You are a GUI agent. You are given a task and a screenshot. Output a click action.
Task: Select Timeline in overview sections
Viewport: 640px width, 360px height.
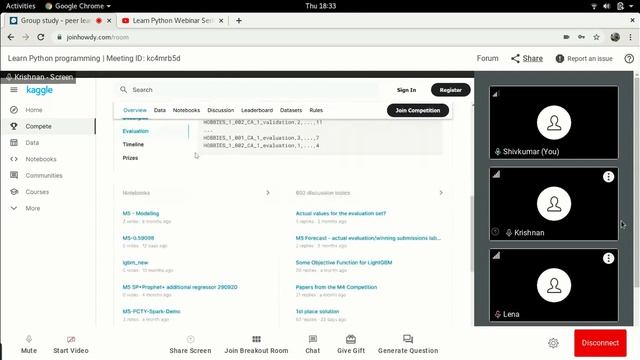tap(133, 144)
